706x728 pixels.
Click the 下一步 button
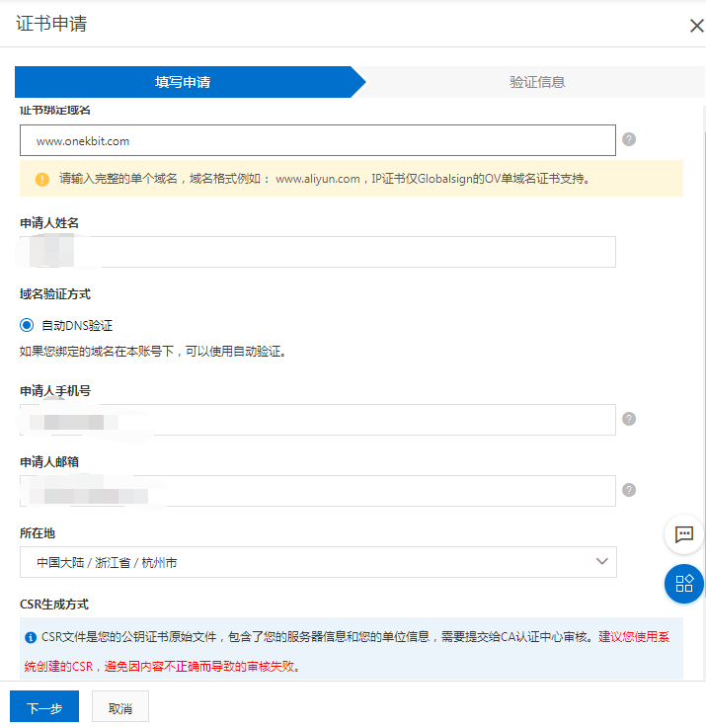point(44,708)
